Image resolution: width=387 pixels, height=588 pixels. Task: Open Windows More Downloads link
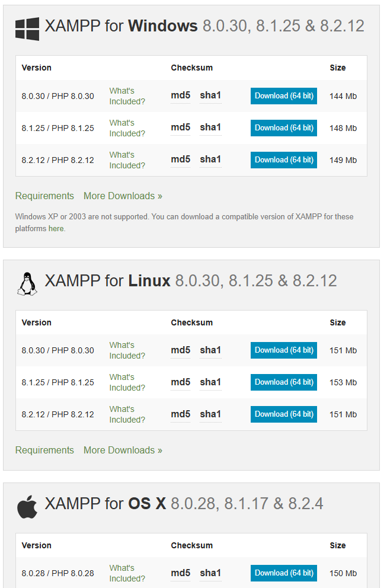123,196
